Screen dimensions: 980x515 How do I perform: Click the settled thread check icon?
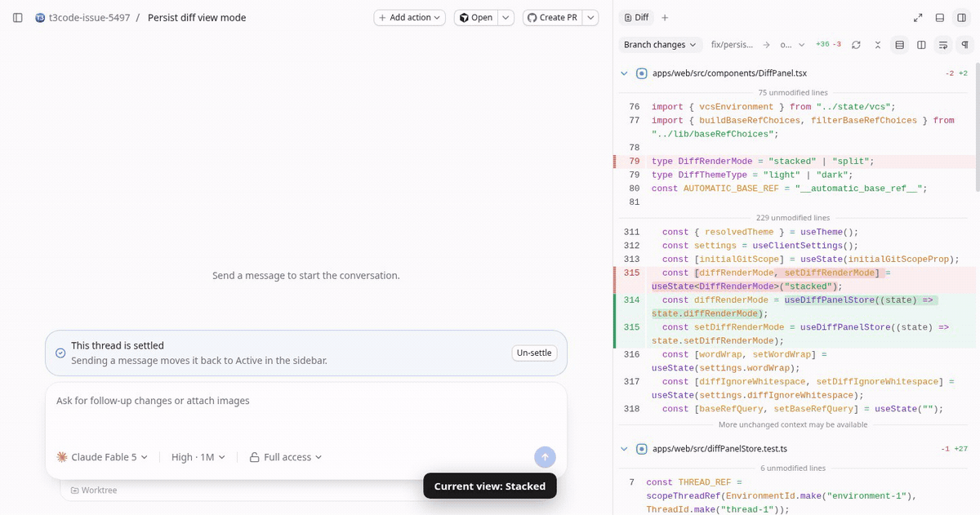60,353
